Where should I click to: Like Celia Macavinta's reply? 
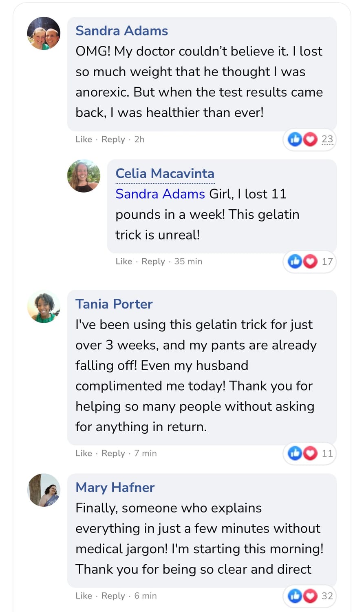(124, 262)
